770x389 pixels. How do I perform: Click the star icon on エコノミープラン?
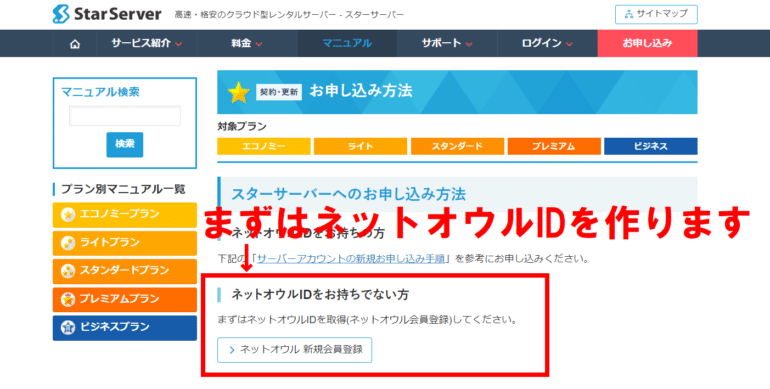(x=68, y=215)
